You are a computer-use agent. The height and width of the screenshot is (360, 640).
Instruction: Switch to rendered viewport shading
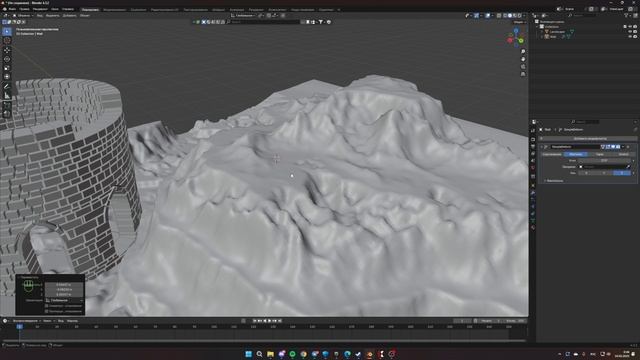[x=520, y=16]
